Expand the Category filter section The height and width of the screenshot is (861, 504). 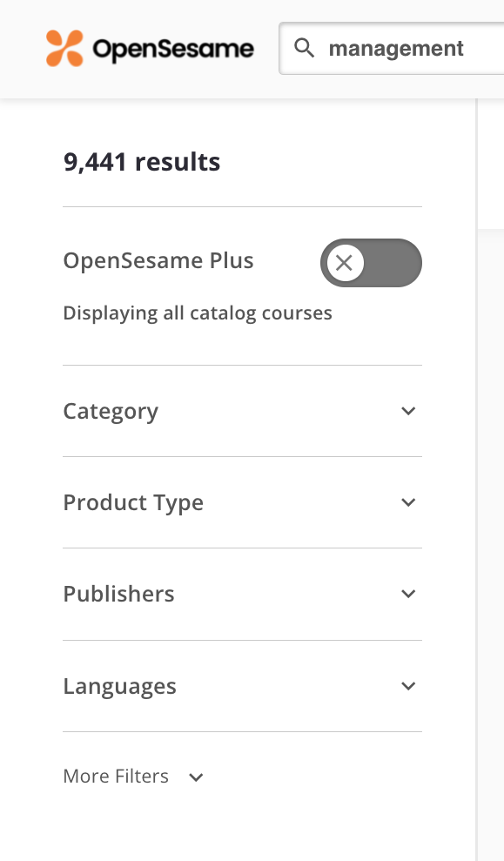click(x=242, y=411)
